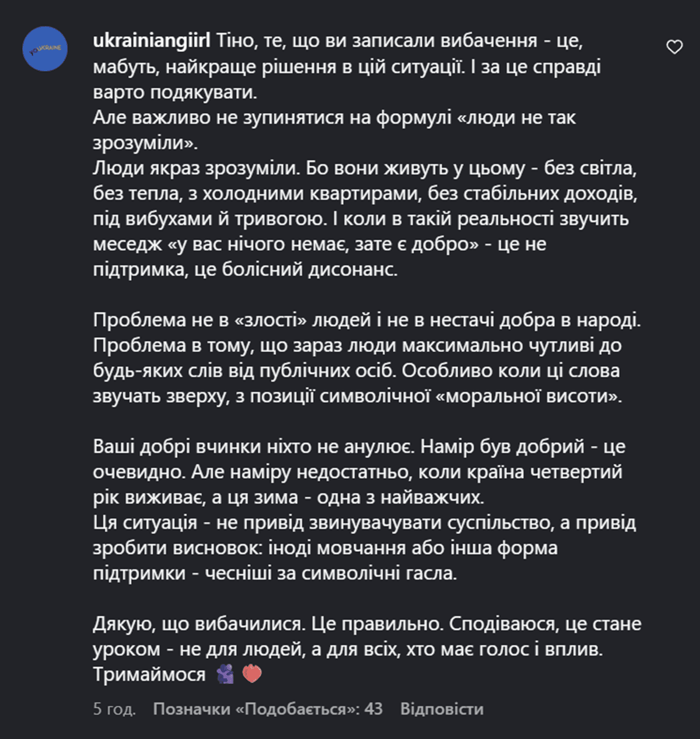Reply using the "Відповісти" button
Viewport: 700px width, 739px height.
click(442, 709)
